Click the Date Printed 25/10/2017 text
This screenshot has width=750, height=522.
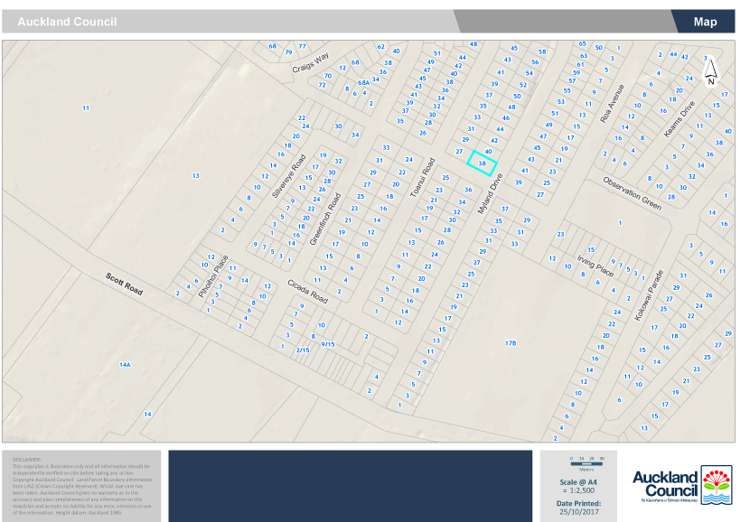(579, 506)
